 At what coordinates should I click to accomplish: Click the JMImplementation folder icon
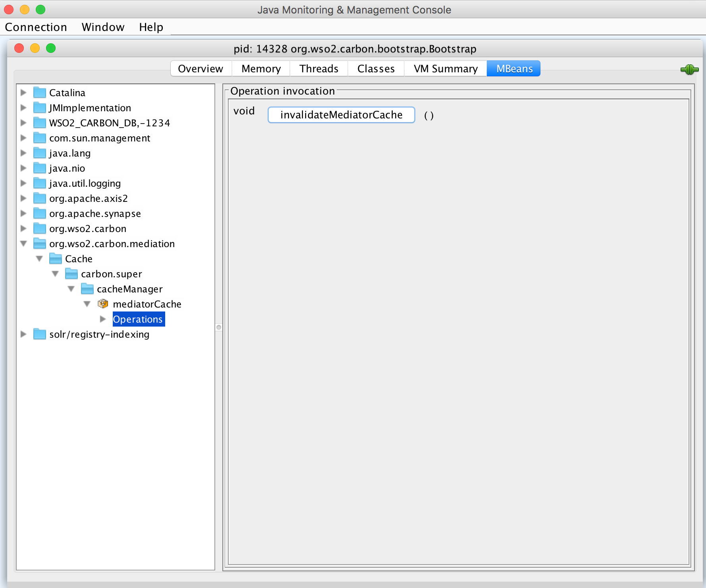(x=40, y=107)
